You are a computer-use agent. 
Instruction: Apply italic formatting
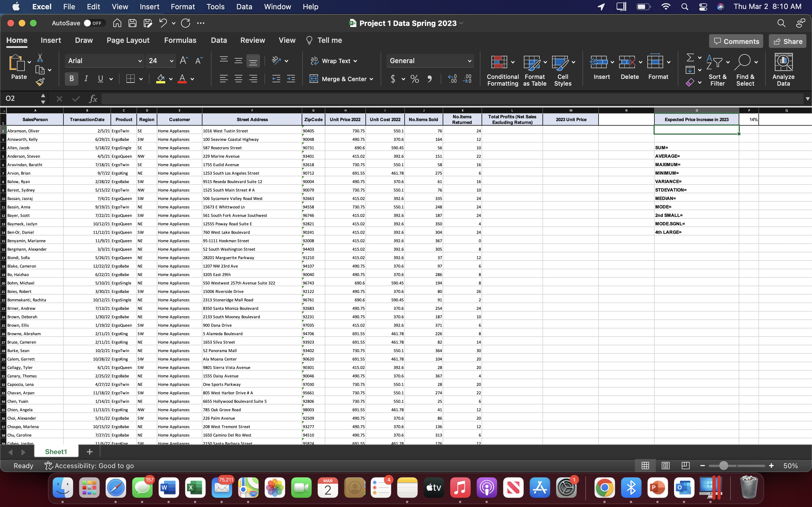click(x=86, y=79)
